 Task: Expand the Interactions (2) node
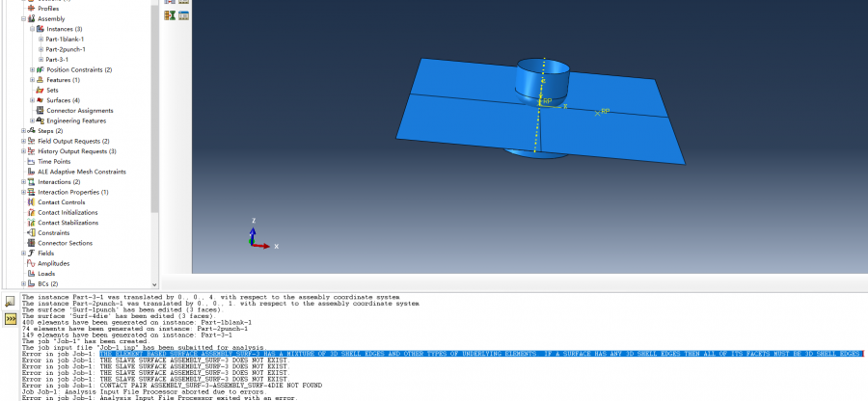click(24, 182)
